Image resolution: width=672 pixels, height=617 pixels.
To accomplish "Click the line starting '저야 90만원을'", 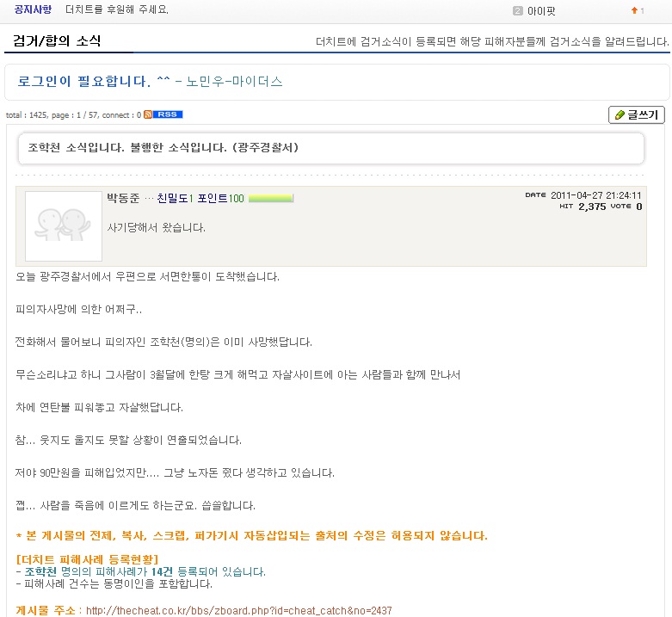I will pyautogui.click(x=175, y=473).
